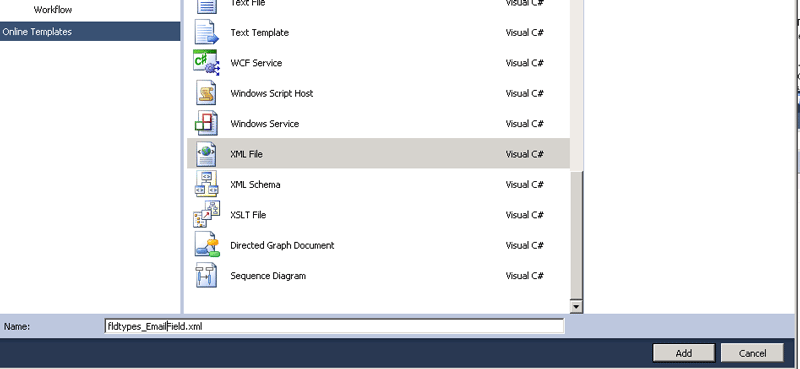Click the Sequence Diagram label
This screenshot has width=800, height=369.
click(x=268, y=276)
